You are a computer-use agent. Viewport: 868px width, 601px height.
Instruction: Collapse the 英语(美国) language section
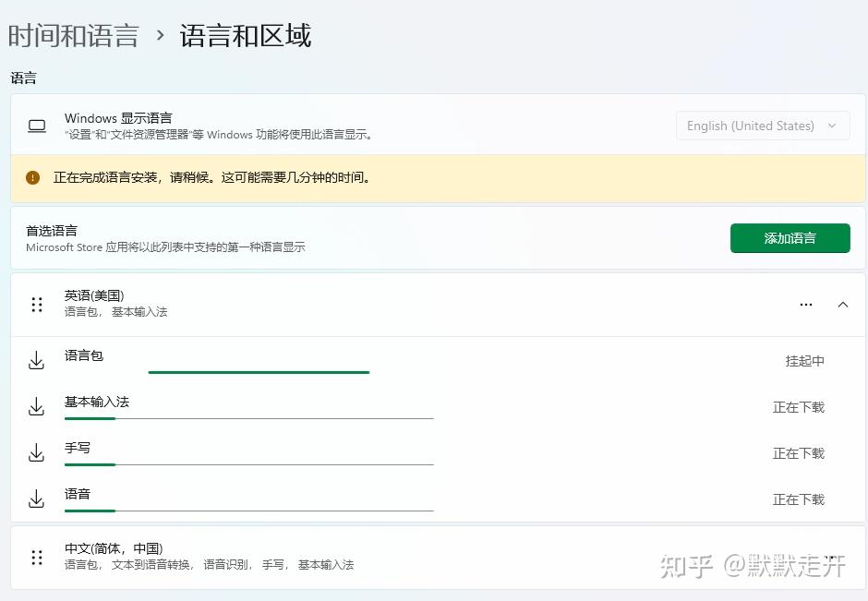point(842,305)
